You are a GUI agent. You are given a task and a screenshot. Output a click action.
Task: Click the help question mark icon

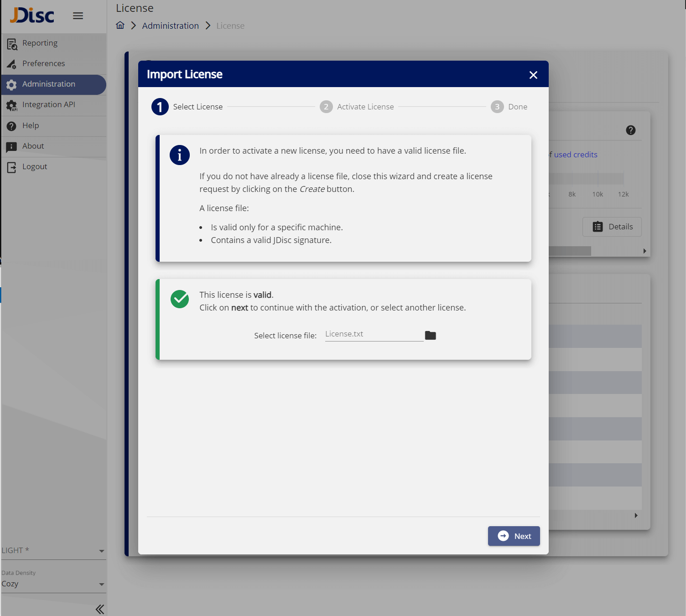point(630,130)
